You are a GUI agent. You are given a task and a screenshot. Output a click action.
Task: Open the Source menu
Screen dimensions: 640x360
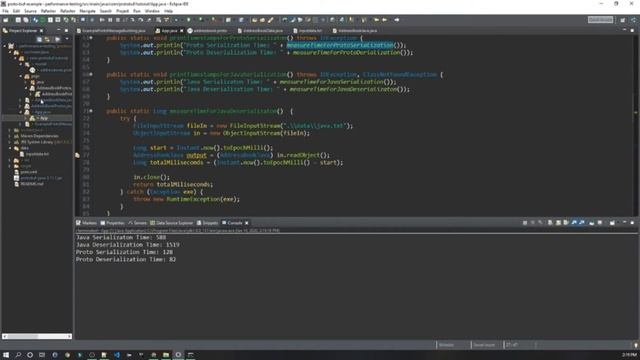click(30, 11)
